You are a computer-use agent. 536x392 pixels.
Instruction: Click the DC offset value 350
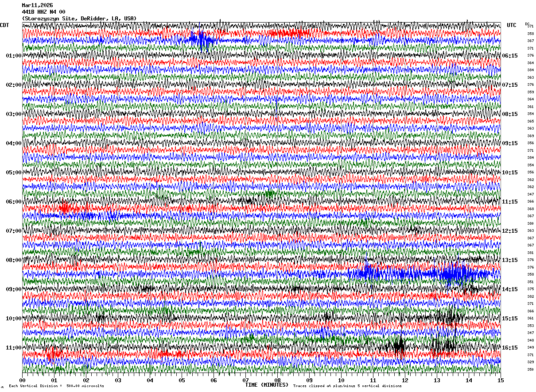point(530,369)
